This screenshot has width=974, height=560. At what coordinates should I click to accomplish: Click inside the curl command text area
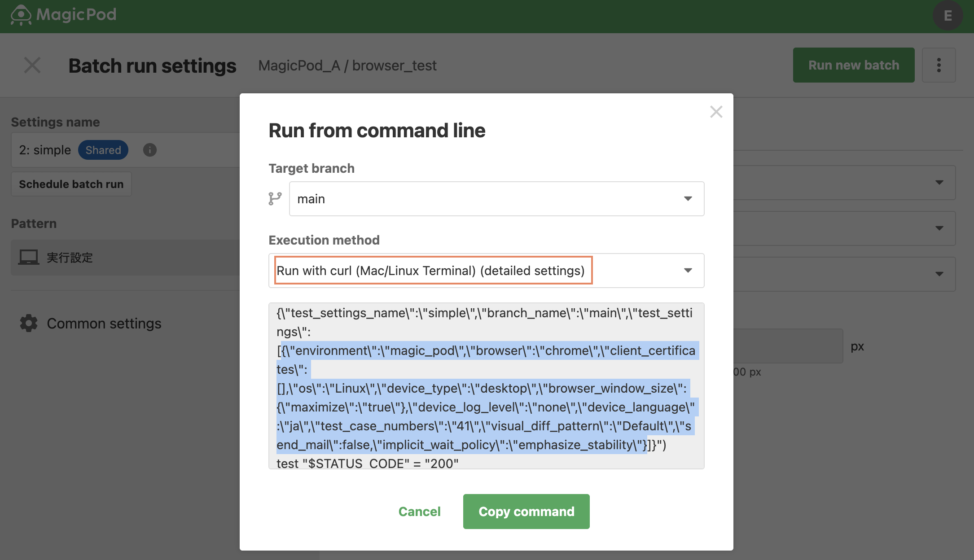(486, 386)
